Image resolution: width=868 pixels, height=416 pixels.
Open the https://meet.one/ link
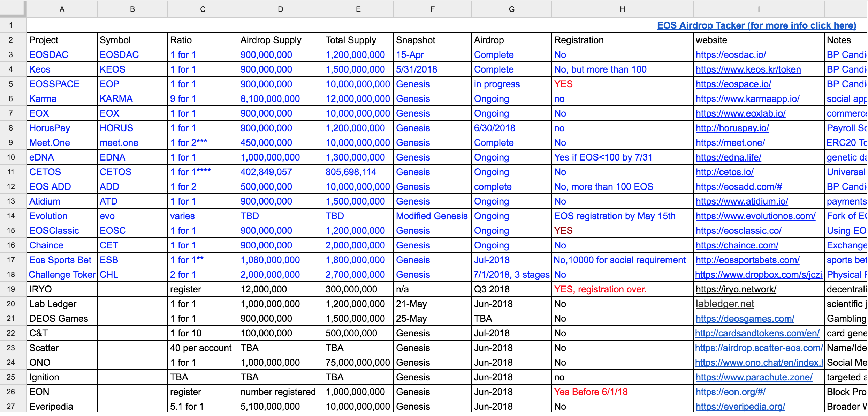730,143
